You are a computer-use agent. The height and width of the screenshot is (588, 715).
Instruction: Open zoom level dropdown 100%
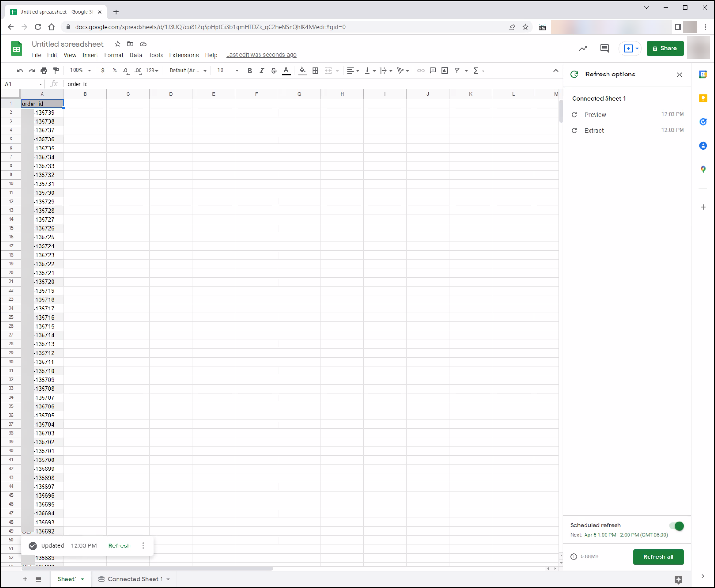(80, 71)
